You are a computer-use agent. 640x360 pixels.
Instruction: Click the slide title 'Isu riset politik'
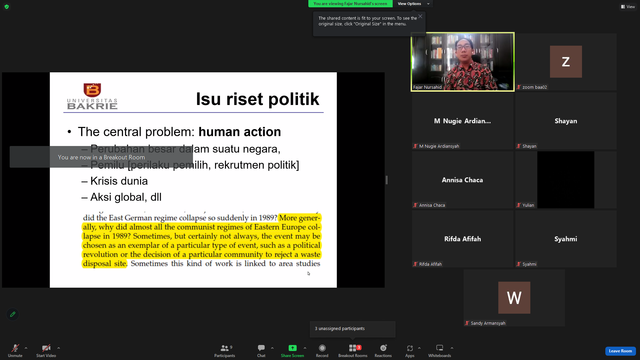(257, 99)
